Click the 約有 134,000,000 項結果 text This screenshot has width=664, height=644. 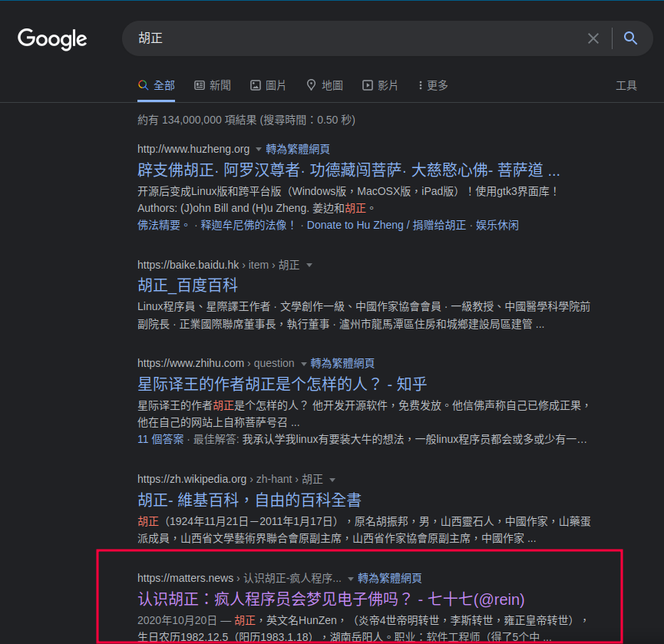(197, 121)
